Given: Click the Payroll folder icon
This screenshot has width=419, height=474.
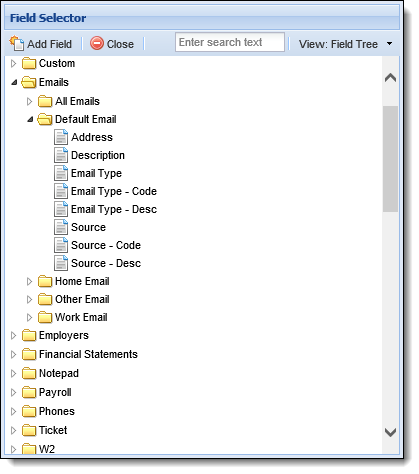Looking at the screenshot, I should coord(29,392).
